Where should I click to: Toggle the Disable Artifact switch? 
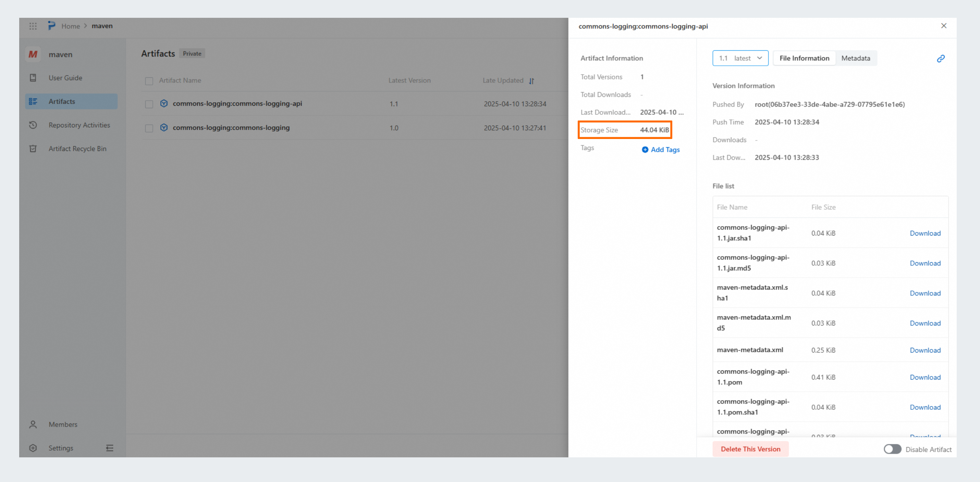[x=892, y=449]
